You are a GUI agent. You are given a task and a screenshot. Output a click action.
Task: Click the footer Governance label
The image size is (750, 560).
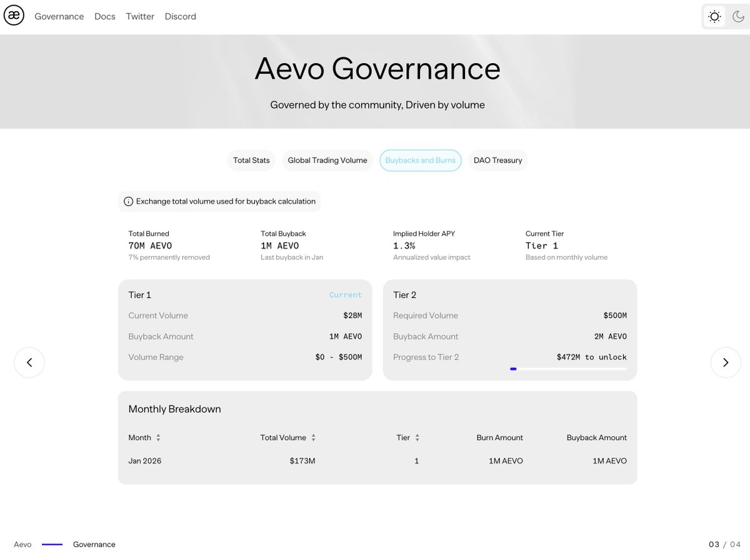pyautogui.click(x=94, y=544)
